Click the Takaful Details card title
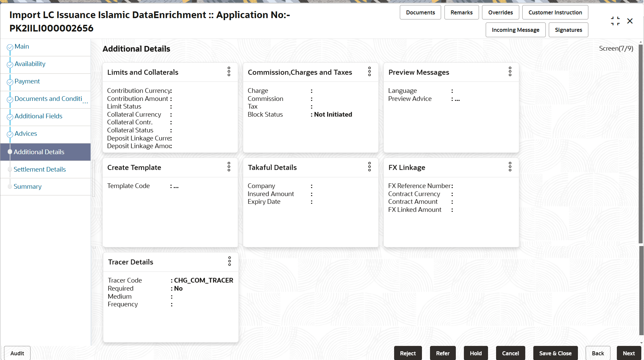644x360 pixels. 272,168
